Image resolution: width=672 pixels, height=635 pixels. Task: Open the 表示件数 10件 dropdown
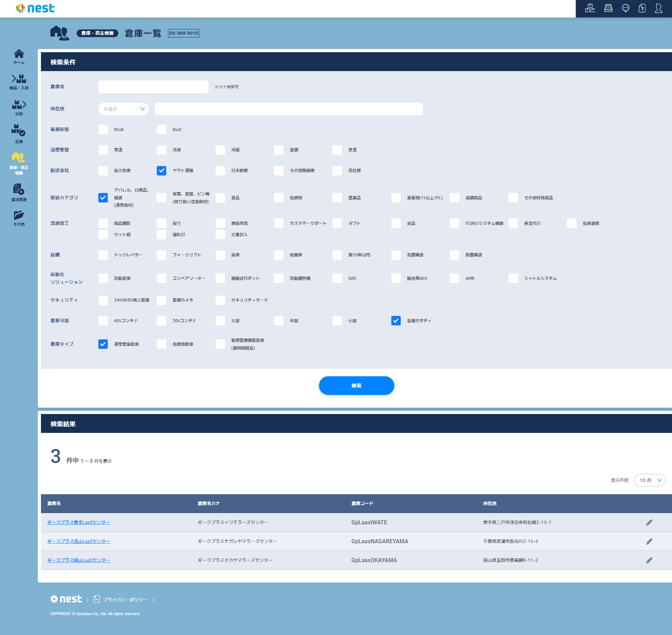pyautogui.click(x=650, y=480)
